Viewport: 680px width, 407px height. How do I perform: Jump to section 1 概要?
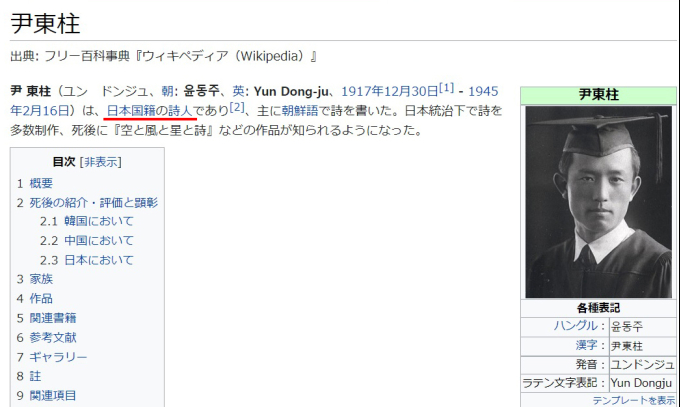(x=41, y=183)
